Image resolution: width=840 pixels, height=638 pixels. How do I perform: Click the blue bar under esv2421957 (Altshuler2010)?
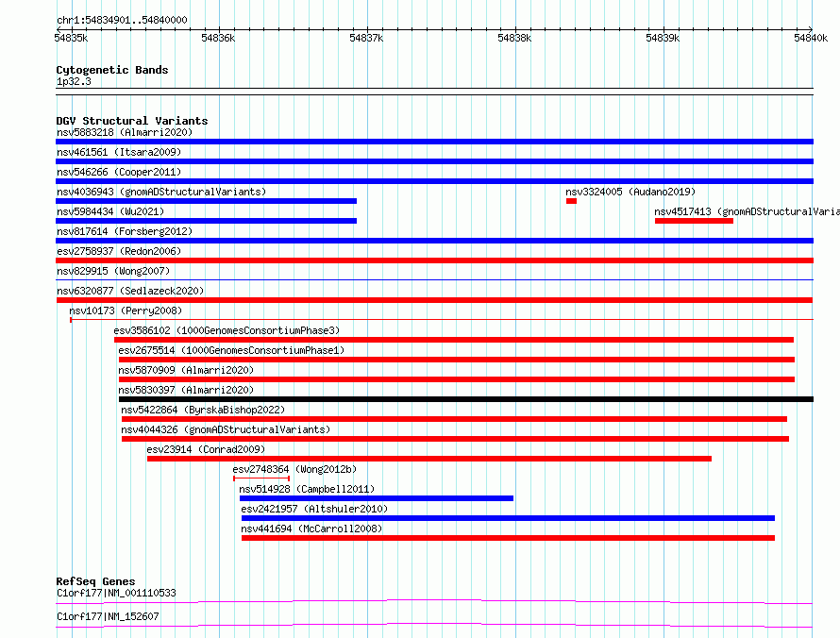(x=509, y=518)
